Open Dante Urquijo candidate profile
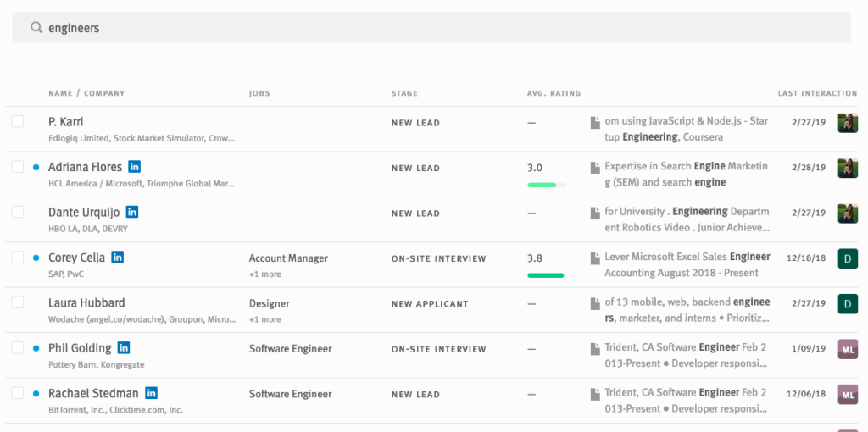Viewport: 868px width, 432px height. pos(84,213)
